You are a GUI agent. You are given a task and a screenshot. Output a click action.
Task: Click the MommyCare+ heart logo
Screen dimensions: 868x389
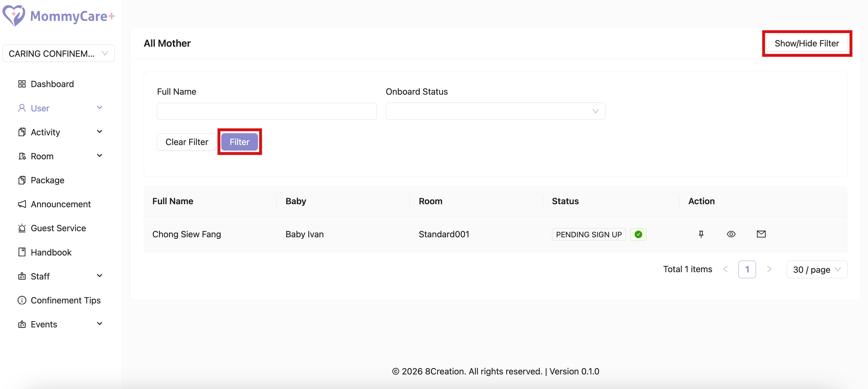(13, 15)
